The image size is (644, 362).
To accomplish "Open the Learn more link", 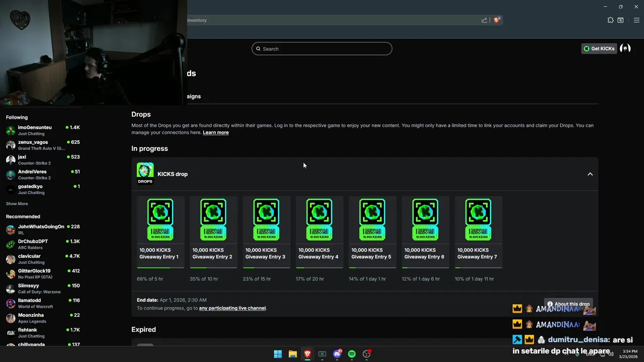I will [x=216, y=132].
